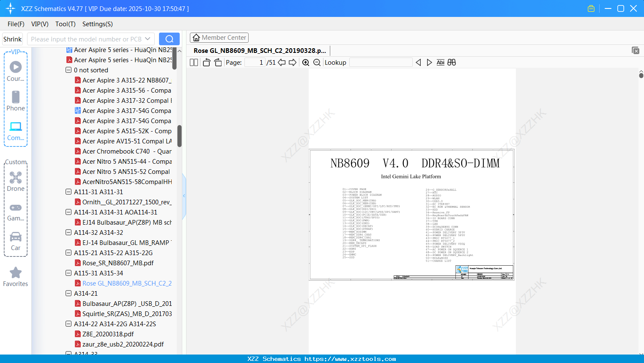The image size is (644, 363).
Task: Jump to previous lookup result
Action: click(418, 63)
